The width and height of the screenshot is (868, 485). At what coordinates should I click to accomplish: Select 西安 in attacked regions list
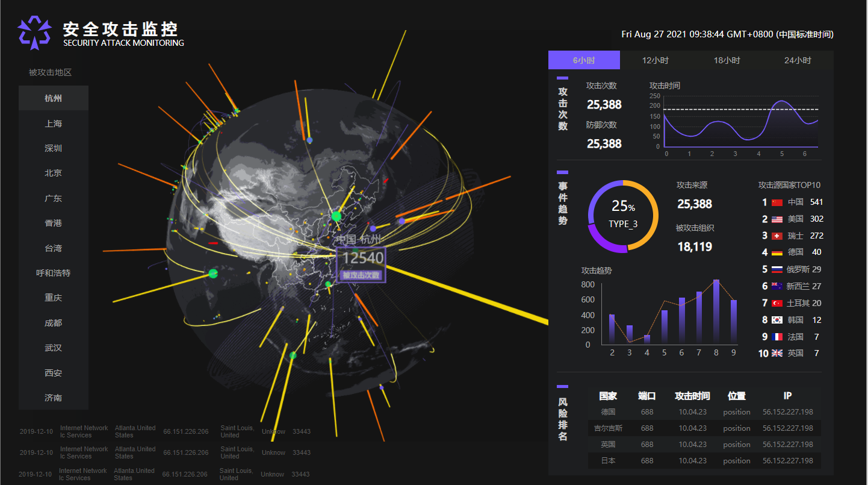(x=54, y=373)
